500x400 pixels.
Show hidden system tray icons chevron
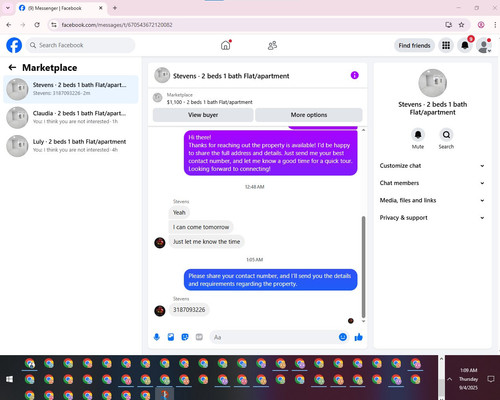click(x=449, y=379)
